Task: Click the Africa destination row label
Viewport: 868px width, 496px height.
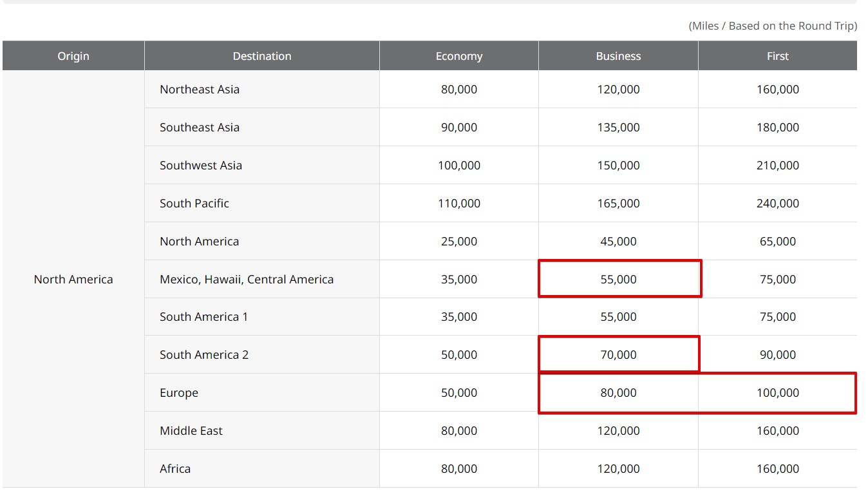Action: [175, 468]
